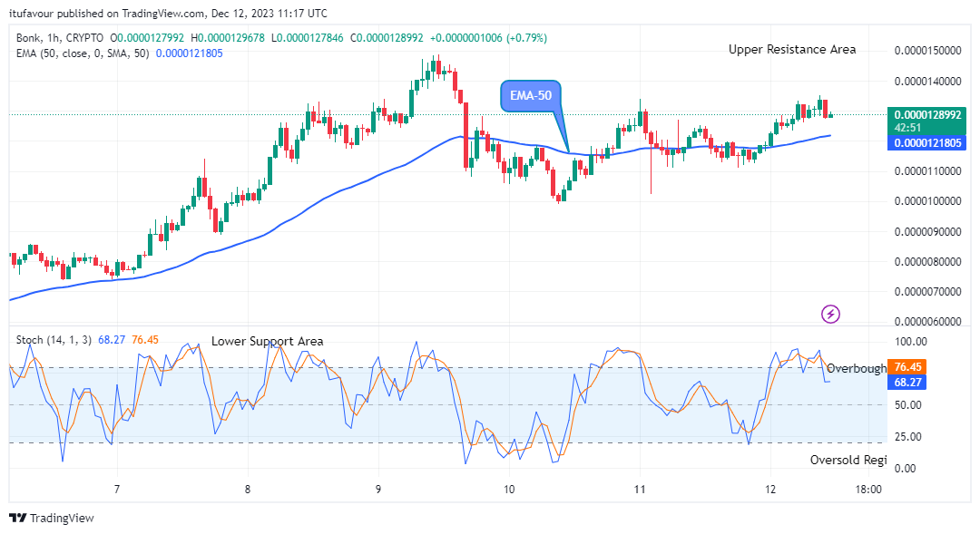980x534 pixels.
Task: Click the purple lightning bolt icon
Action: [830, 314]
